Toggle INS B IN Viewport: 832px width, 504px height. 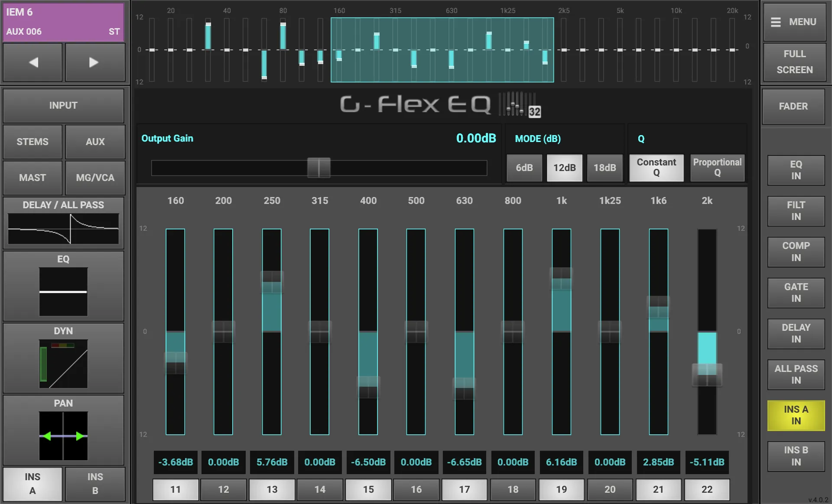[796, 456]
